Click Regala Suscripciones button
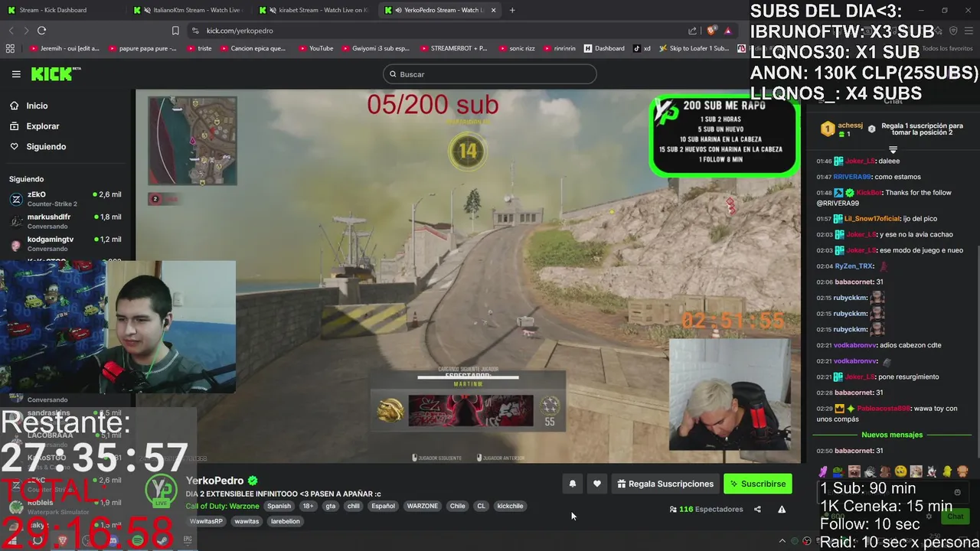The image size is (980, 551). pos(665,484)
